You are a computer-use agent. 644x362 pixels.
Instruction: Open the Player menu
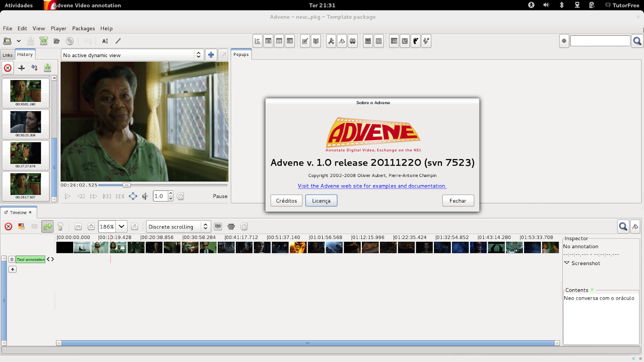click(x=58, y=29)
